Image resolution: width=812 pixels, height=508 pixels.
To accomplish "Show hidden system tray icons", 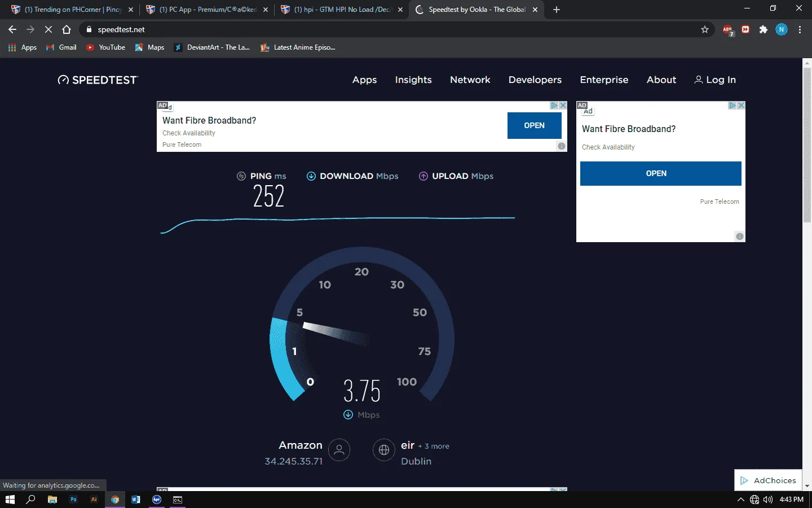I will [741, 500].
